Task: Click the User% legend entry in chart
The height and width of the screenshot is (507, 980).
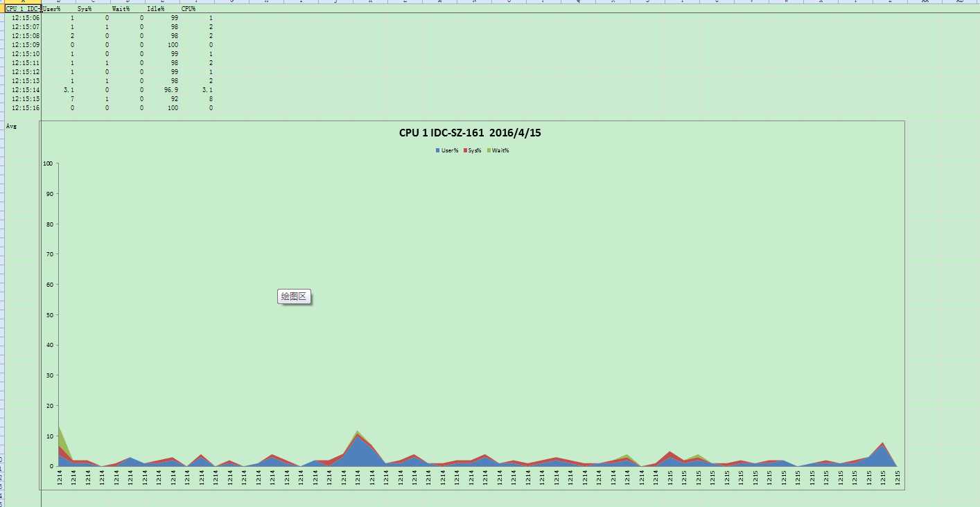Action: [x=447, y=150]
